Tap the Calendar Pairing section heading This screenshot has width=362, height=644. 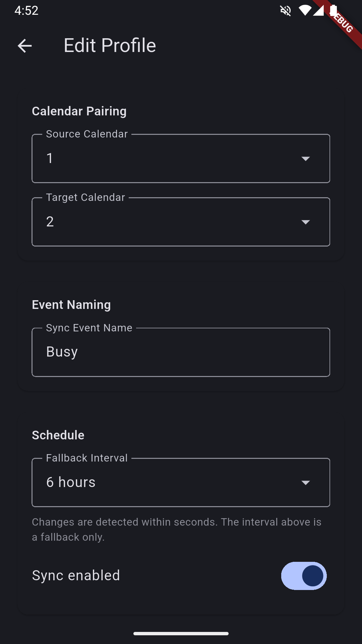(79, 111)
